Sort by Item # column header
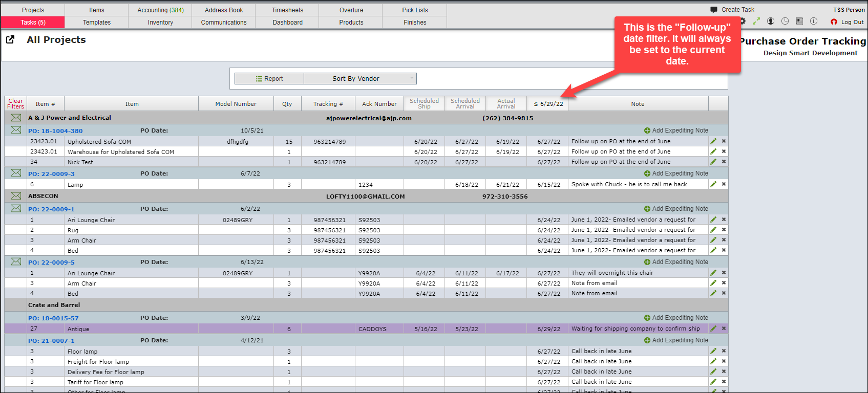This screenshot has height=393, width=868. (x=45, y=104)
